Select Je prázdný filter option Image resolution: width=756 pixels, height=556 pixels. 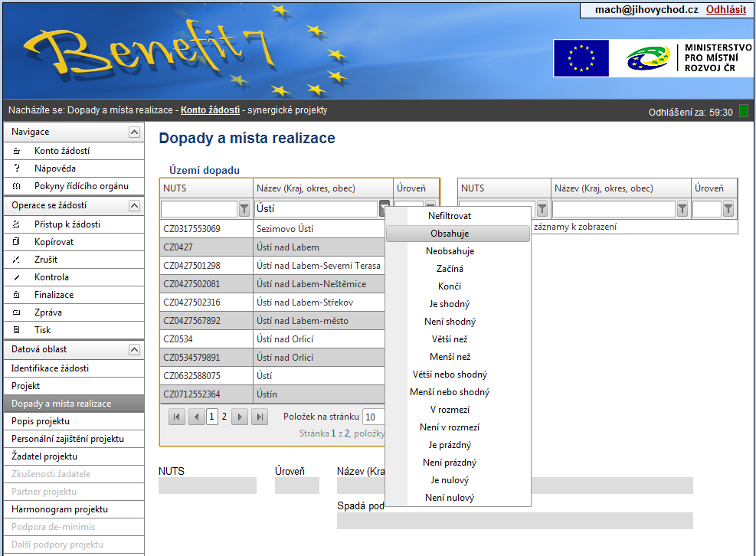[x=450, y=445]
